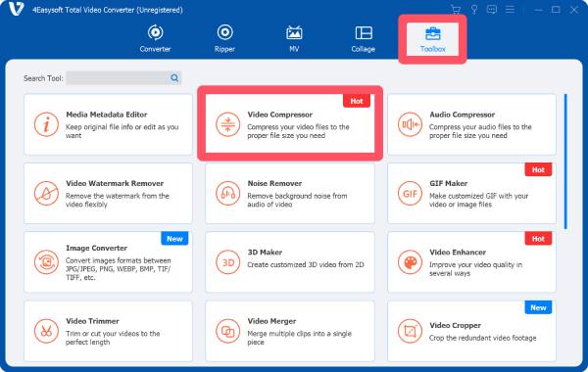
Task: Open Video Watermark Remover icon
Action: (x=46, y=193)
